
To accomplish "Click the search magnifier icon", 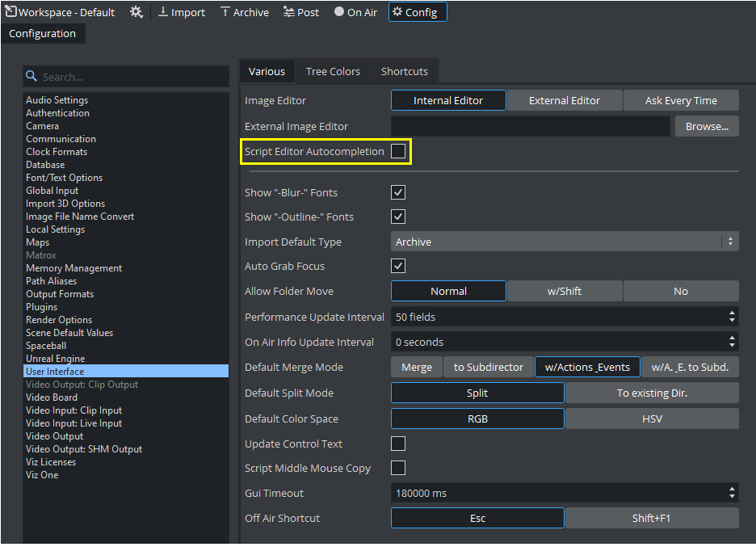I will point(32,77).
